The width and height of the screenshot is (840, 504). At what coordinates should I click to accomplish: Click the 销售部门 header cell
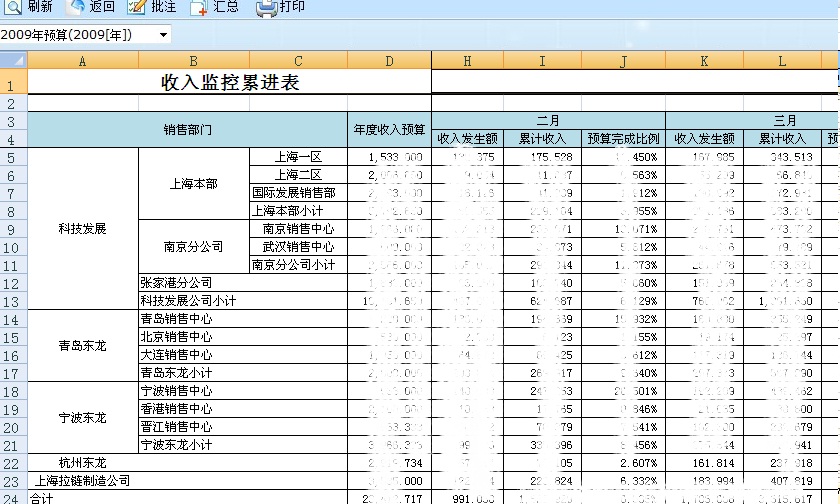click(188, 130)
